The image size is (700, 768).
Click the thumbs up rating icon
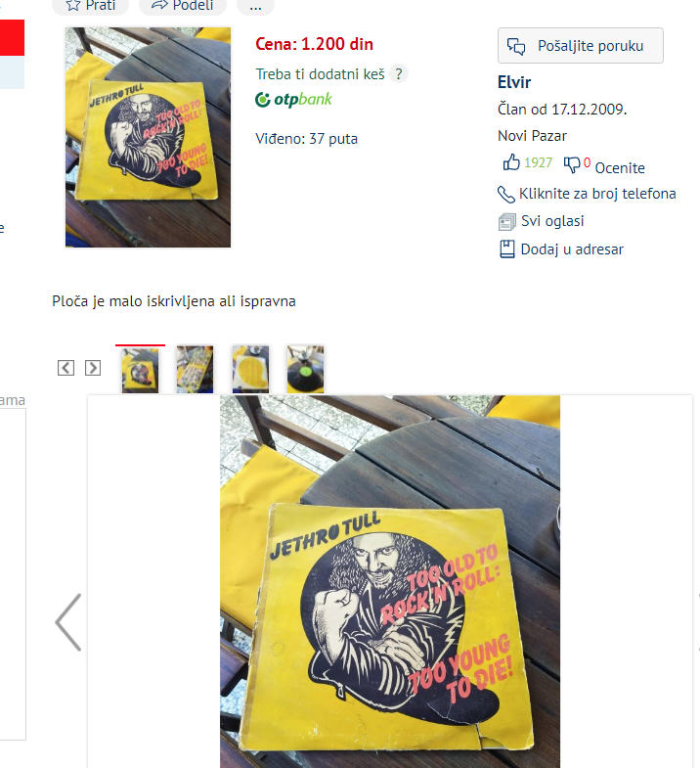click(x=511, y=162)
